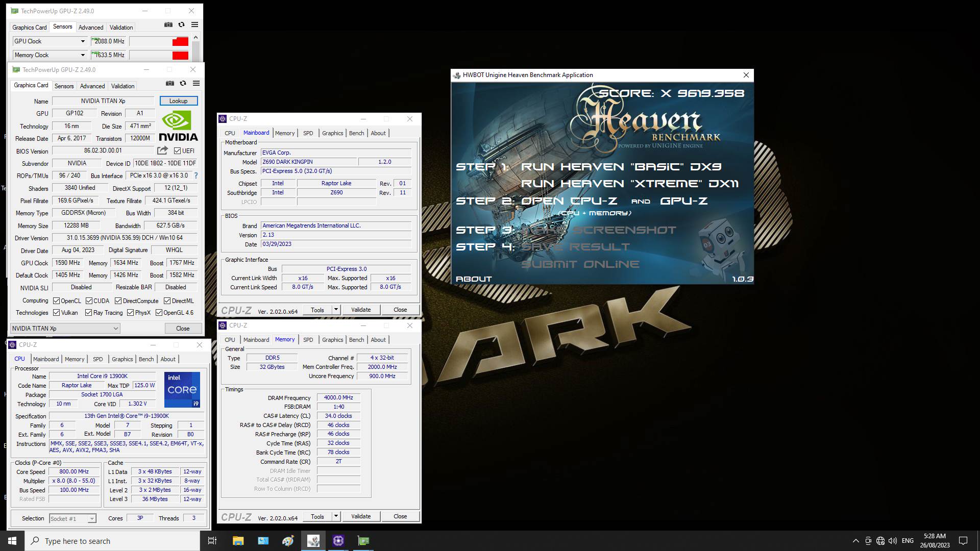The width and height of the screenshot is (980, 551).
Task: Show hidden system tray icons
Action: pos(855,541)
